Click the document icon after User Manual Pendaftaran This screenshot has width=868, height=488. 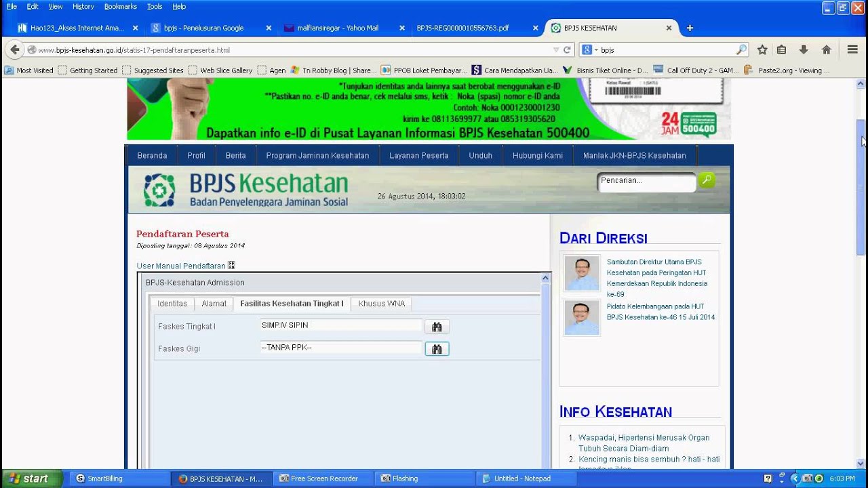231,264
